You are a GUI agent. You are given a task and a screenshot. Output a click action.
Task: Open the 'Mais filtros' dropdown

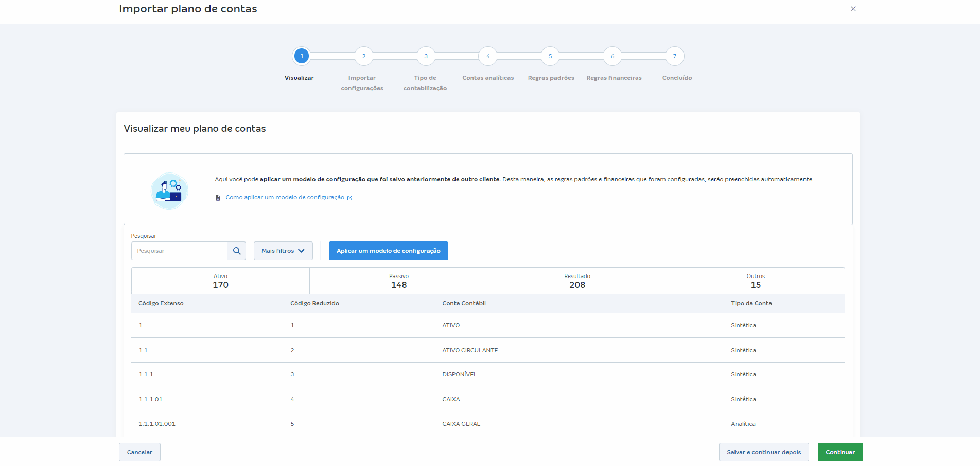283,251
